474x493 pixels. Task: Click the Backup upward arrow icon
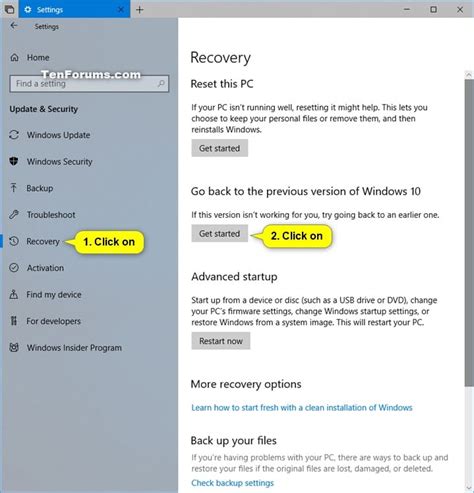tap(14, 188)
